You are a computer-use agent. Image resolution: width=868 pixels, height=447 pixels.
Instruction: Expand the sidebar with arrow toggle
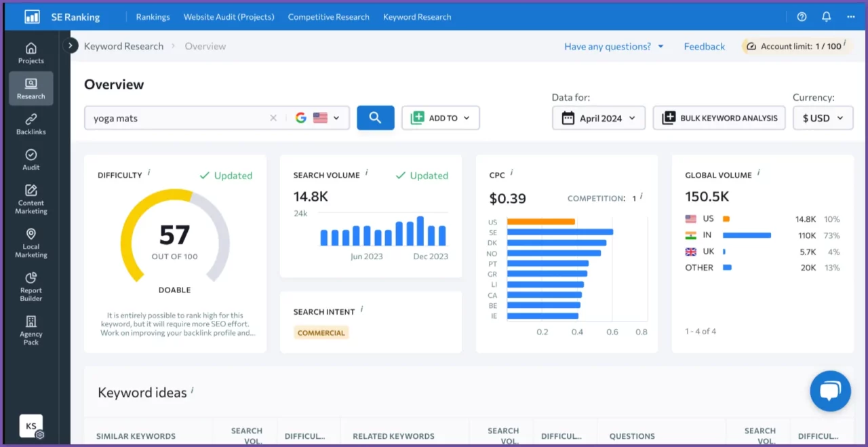point(71,45)
